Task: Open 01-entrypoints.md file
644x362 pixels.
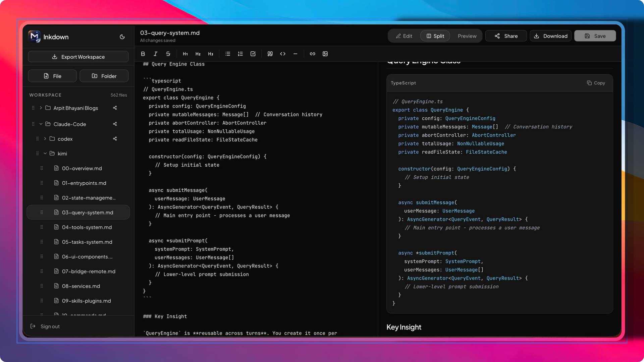Action: click(x=78, y=183)
